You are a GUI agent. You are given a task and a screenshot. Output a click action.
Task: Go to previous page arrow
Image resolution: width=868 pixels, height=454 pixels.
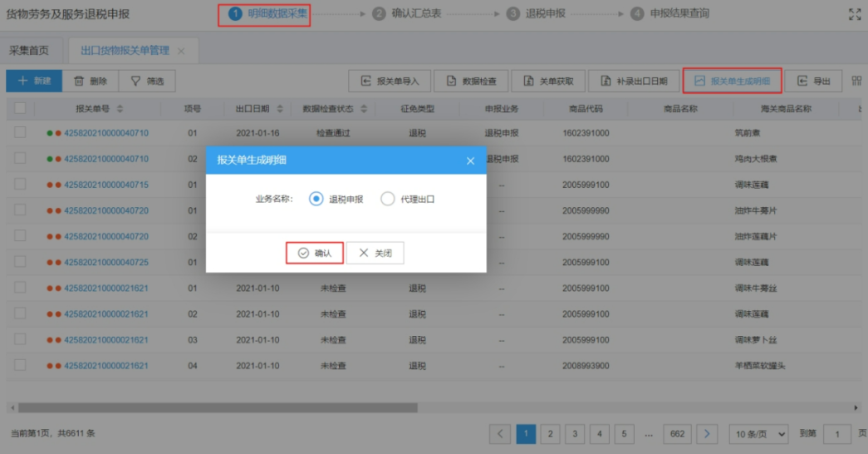click(x=500, y=434)
